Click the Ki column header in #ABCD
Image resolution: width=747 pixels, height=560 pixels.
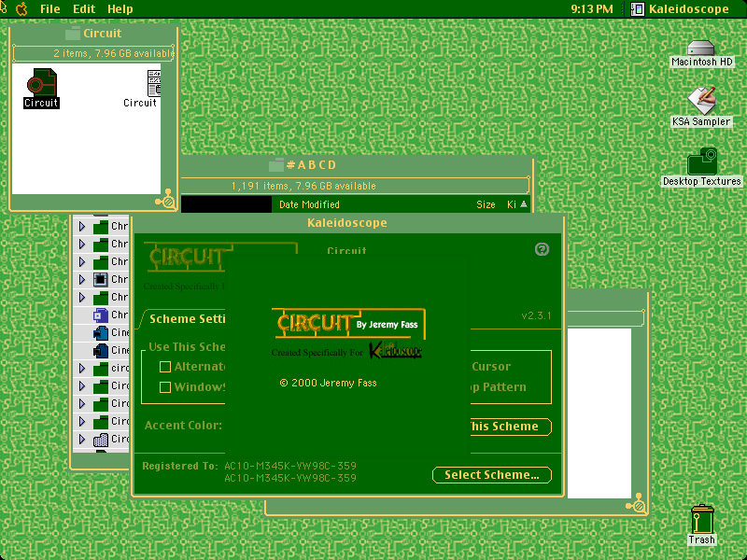(x=511, y=204)
